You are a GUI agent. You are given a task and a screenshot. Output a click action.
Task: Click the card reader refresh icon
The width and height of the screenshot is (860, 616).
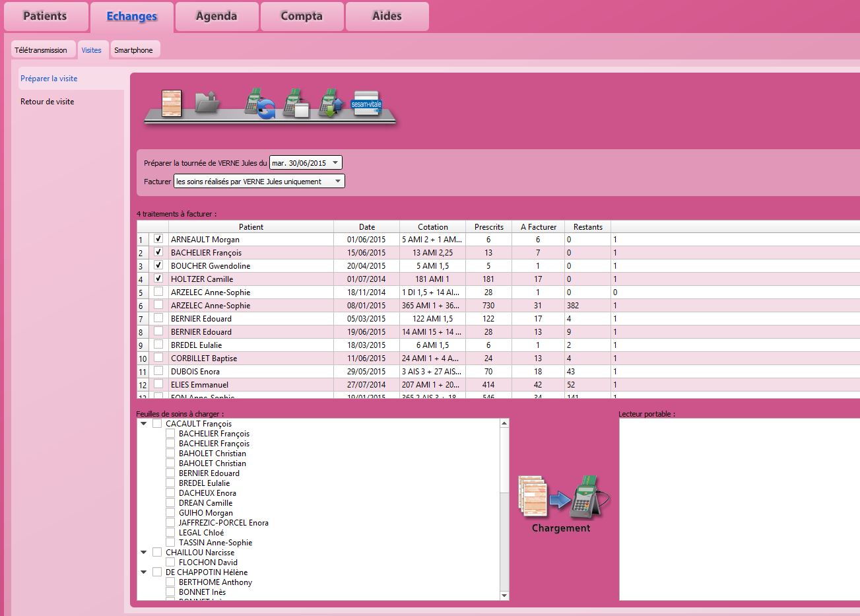(x=260, y=103)
